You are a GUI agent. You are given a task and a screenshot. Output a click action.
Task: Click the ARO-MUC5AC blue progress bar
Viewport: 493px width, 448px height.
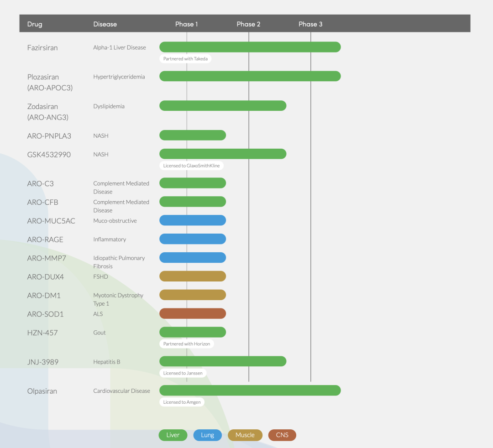point(193,220)
